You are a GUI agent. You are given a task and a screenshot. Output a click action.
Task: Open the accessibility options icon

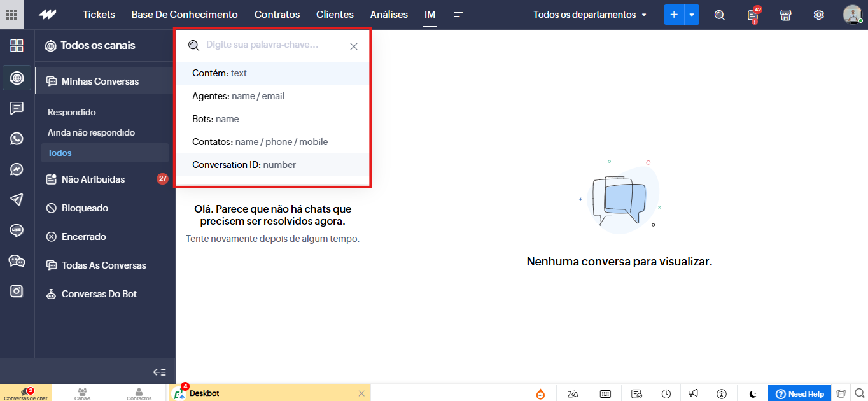[721, 394]
